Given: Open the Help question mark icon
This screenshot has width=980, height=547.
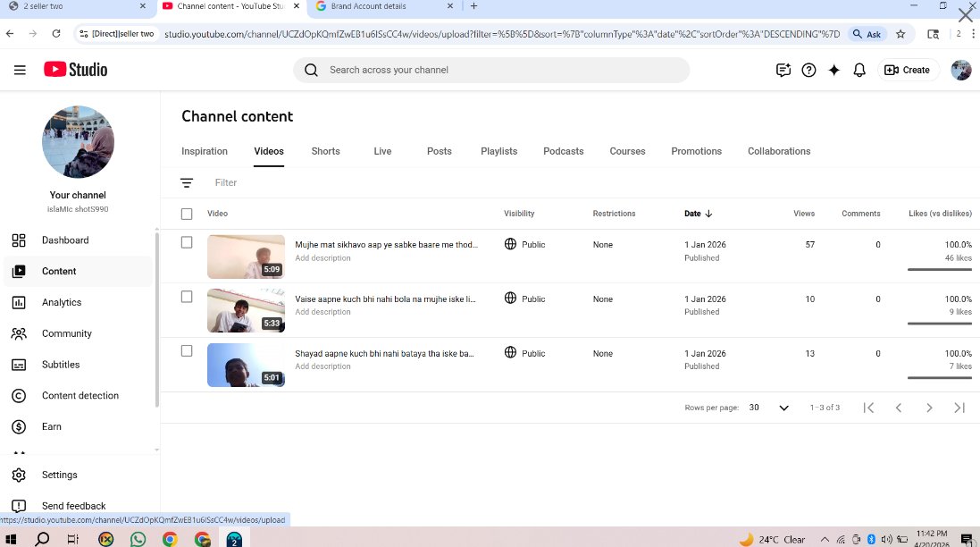Looking at the screenshot, I should [808, 70].
